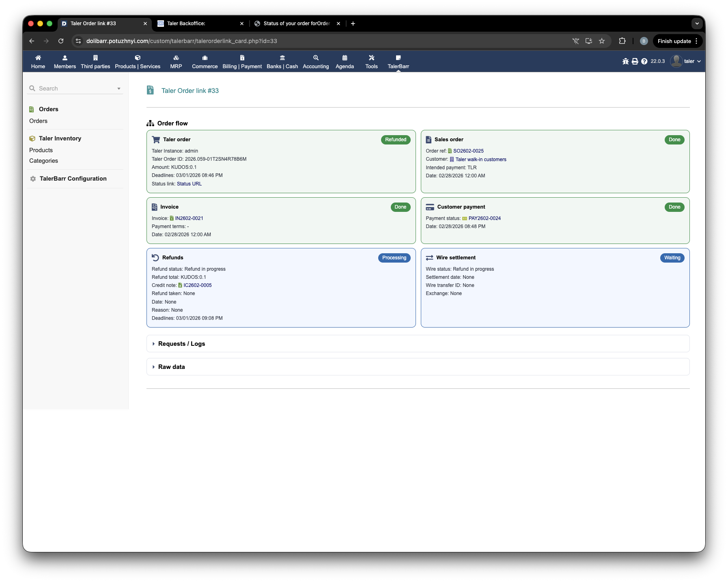Click the help question mark icon
This screenshot has height=582, width=728.
click(644, 61)
